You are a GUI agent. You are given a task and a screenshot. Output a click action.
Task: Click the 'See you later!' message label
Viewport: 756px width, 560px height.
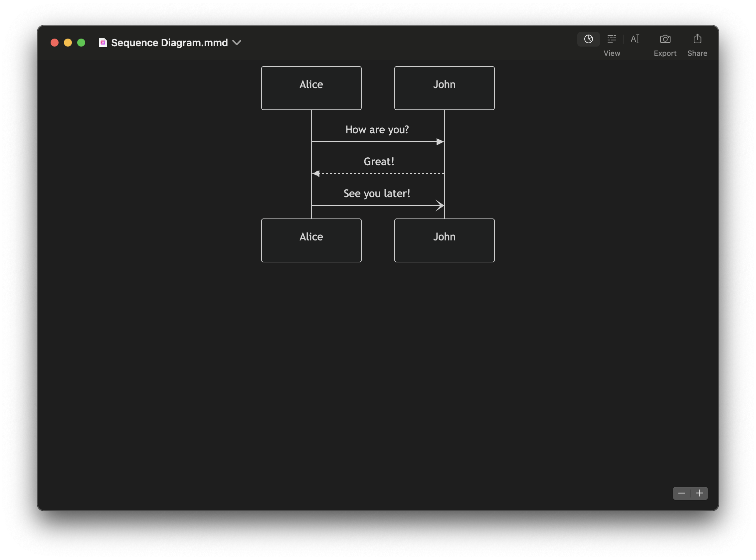(377, 194)
